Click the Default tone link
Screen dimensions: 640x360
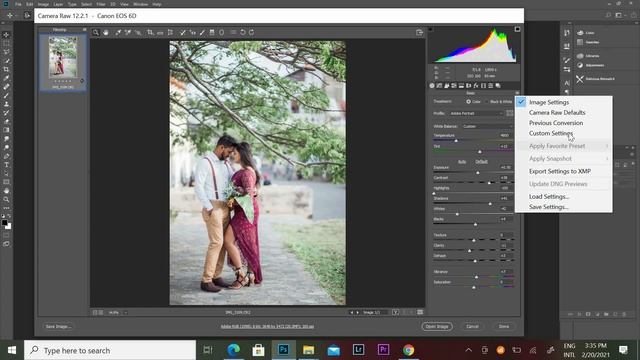coord(481,162)
